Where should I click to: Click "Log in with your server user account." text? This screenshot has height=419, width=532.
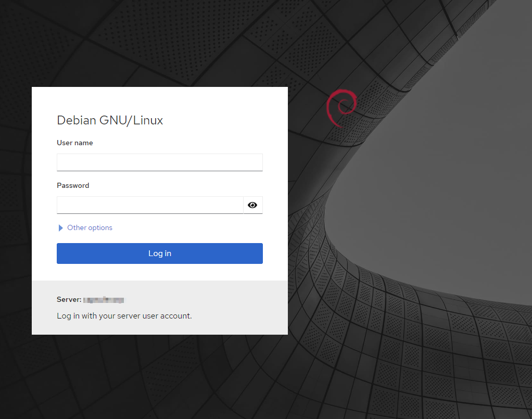tap(124, 316)
